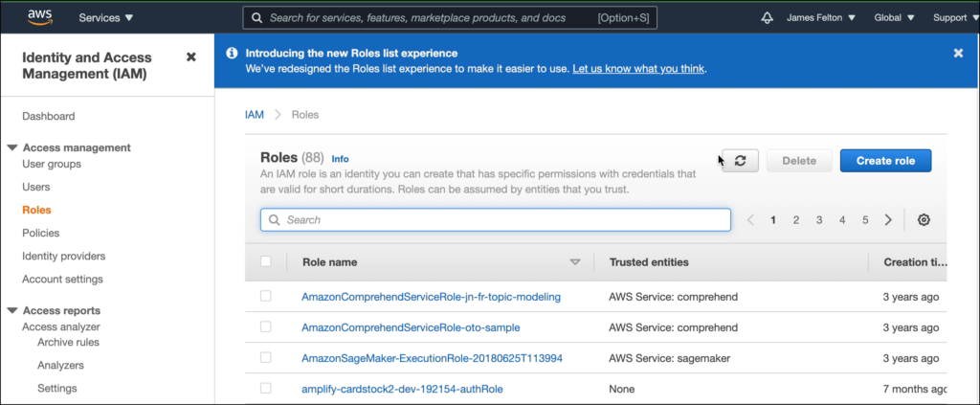This screenshot has height=405, width=980.
Task: Check AmazonComprehendServiceRole-jn-fr-topic-modeling row checkbox
Action: click(266, 296)
